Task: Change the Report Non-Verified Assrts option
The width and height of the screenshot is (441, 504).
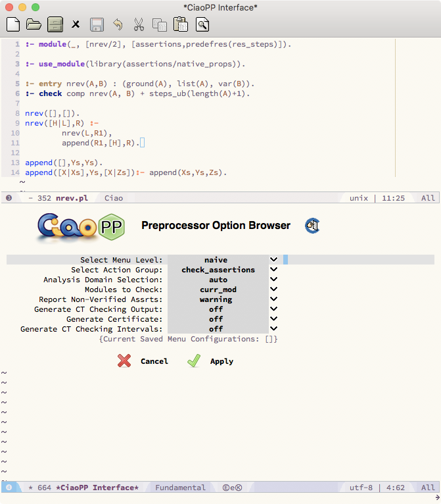Action: click(x=273, y=299)
